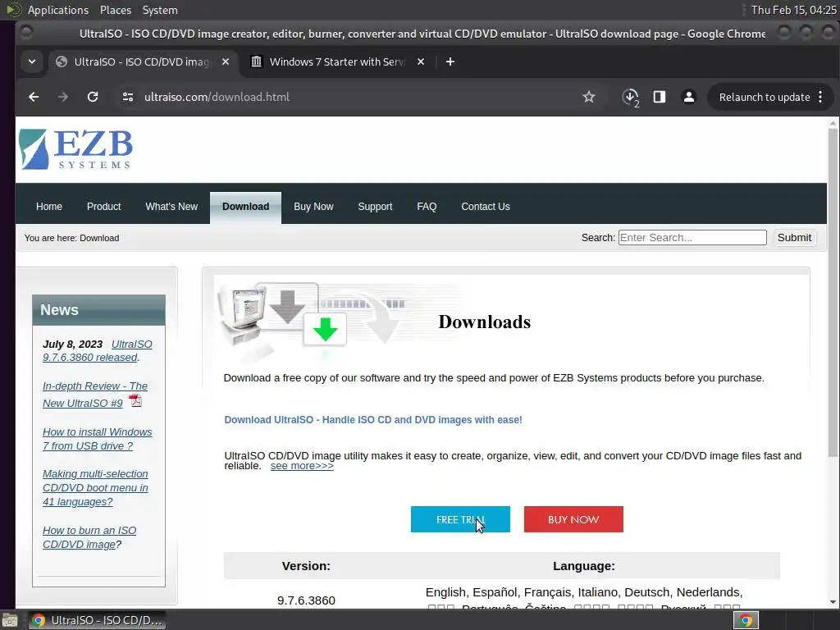
Task: Open 'How to install Windows 7 from USB drive' link
Action: pos(98,439)
